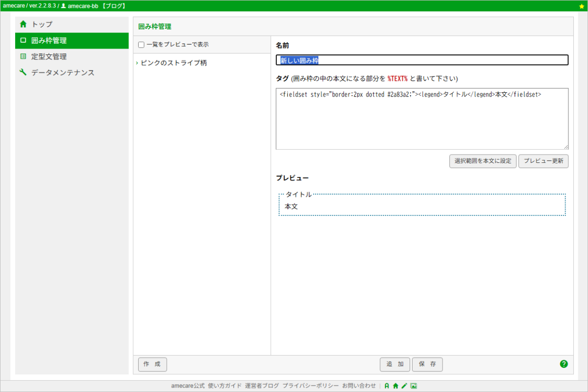
Task: Click the green house icon in footer
Action: (395, 386)
